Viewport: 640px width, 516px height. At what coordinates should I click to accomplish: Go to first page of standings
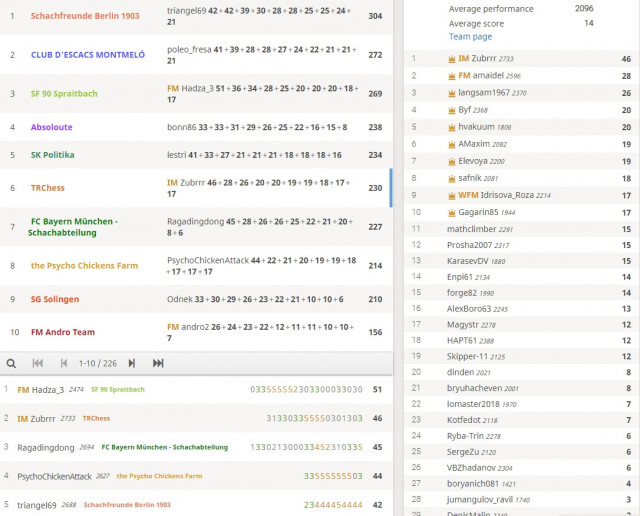pyautogui.click(x=38, y=363)
